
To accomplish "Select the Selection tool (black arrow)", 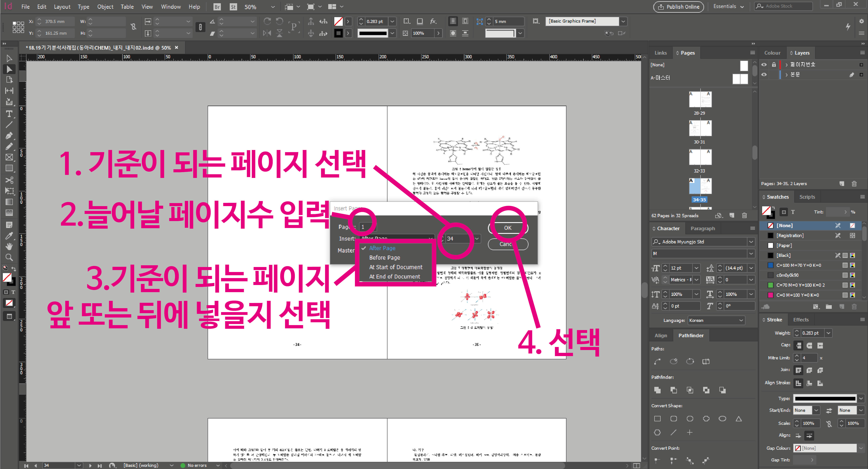I will coord(9,58).
